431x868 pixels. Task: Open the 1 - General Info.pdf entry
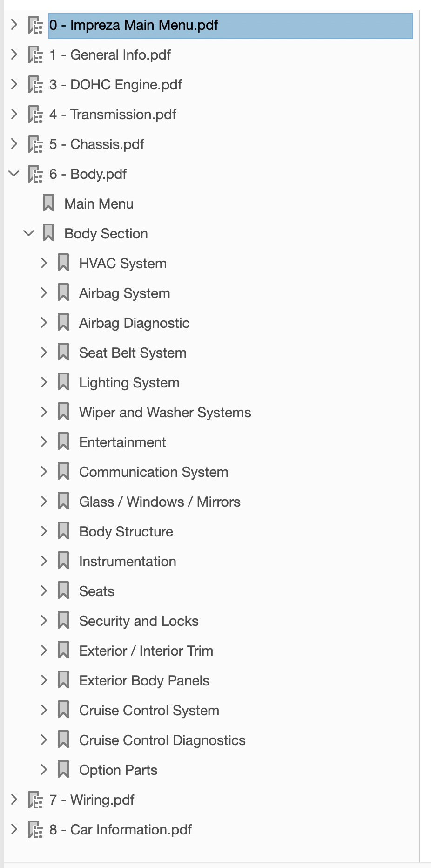(x=110, y=55)
